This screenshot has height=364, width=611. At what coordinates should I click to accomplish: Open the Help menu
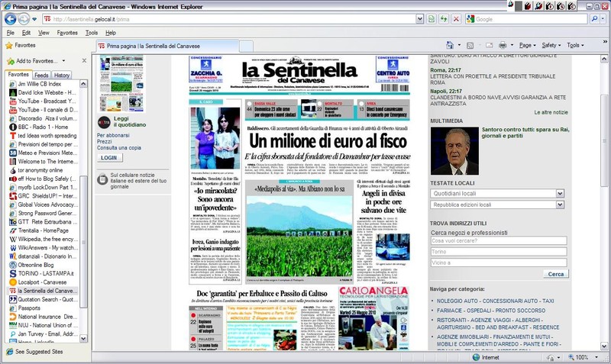[111, 33]
